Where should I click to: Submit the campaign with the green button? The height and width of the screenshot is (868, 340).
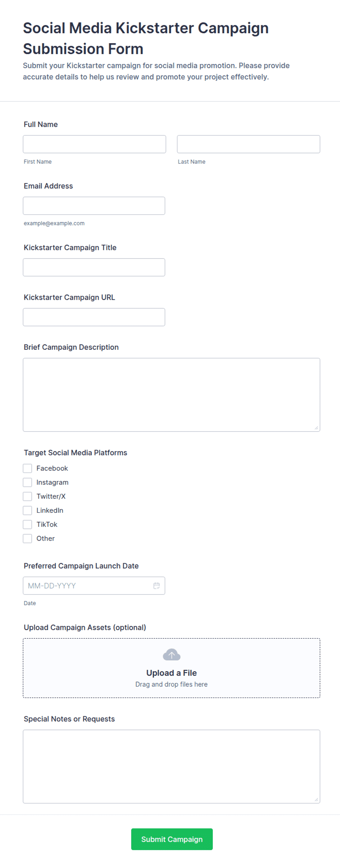172,839
